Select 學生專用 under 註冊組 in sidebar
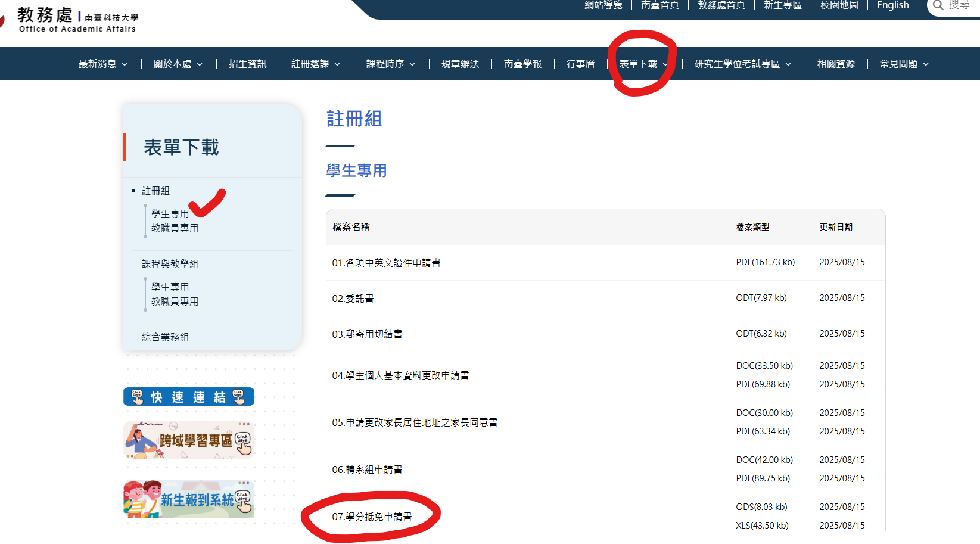The image size is (980, 544). point(170,214)
